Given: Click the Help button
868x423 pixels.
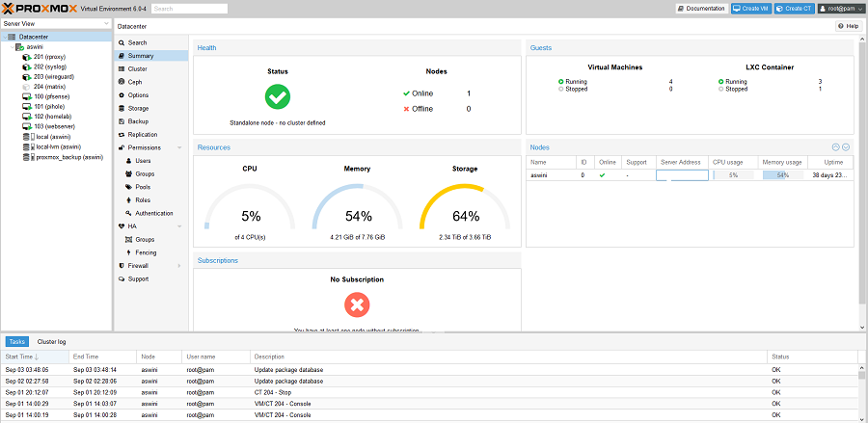Looking at the screenshot, I should click(x=849, y=26).
